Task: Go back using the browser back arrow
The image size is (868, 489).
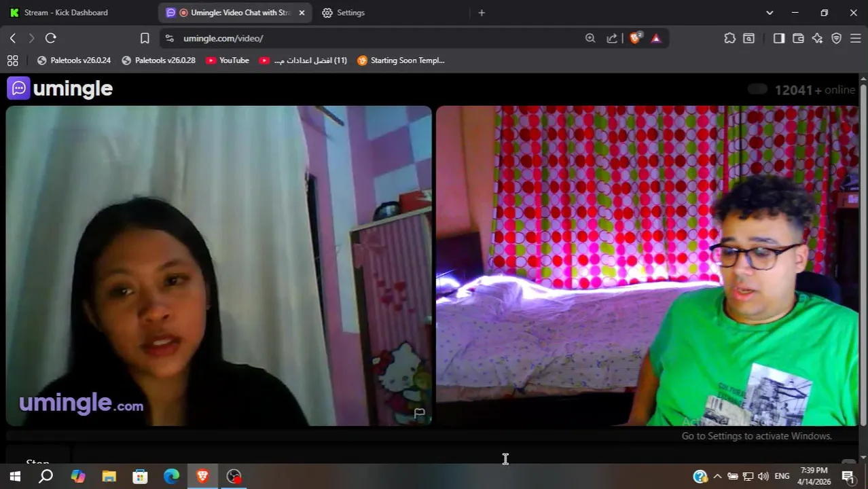Action: (12, 39)
